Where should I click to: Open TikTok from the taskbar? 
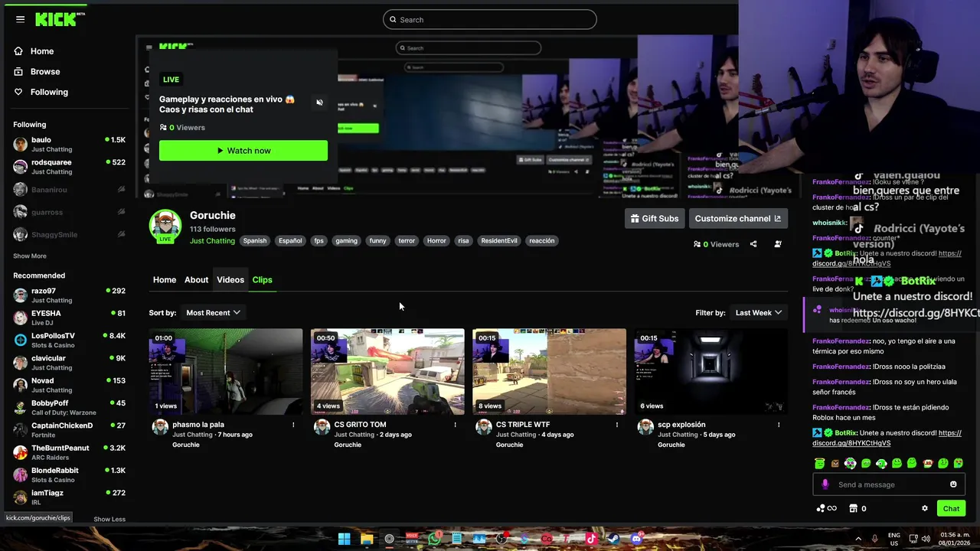(x=591, y=539)
